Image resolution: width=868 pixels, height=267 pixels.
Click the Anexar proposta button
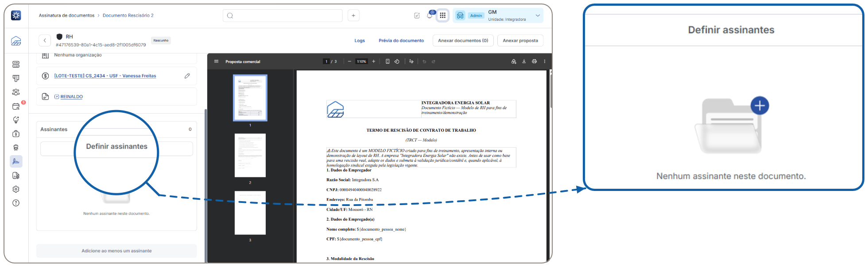(520, 41)
